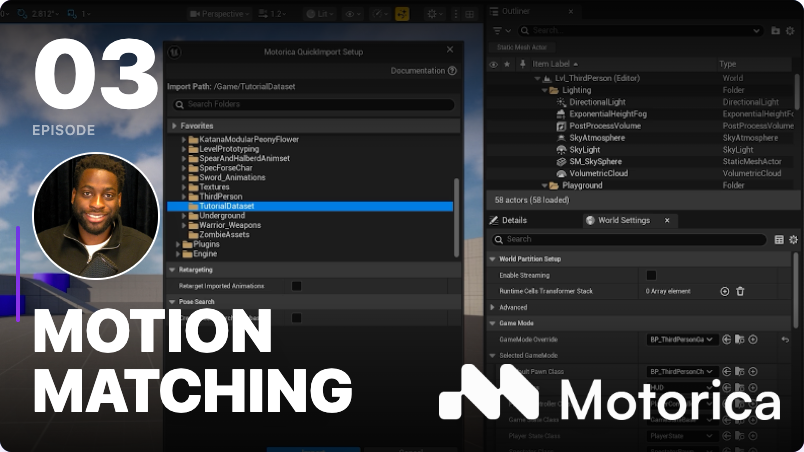Click the World Settings search field
The width and height of the screenshot is (804, 452).
629,239
